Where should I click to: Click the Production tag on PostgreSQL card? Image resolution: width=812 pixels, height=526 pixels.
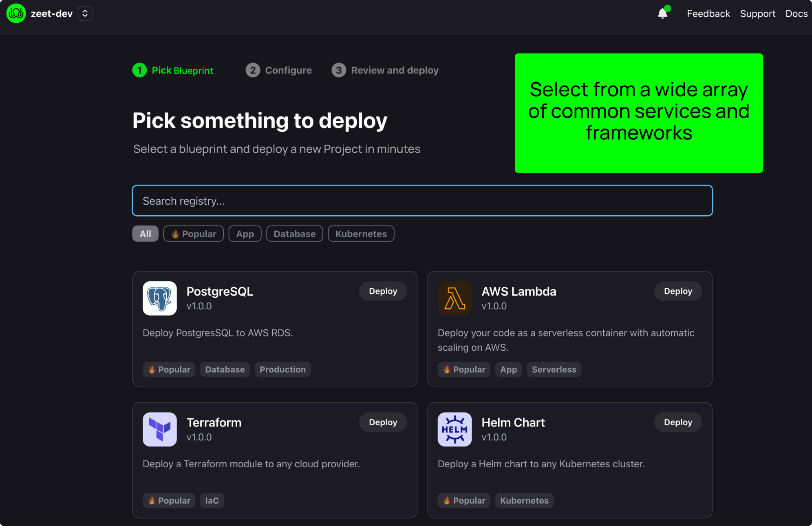(x=283, y=369)
